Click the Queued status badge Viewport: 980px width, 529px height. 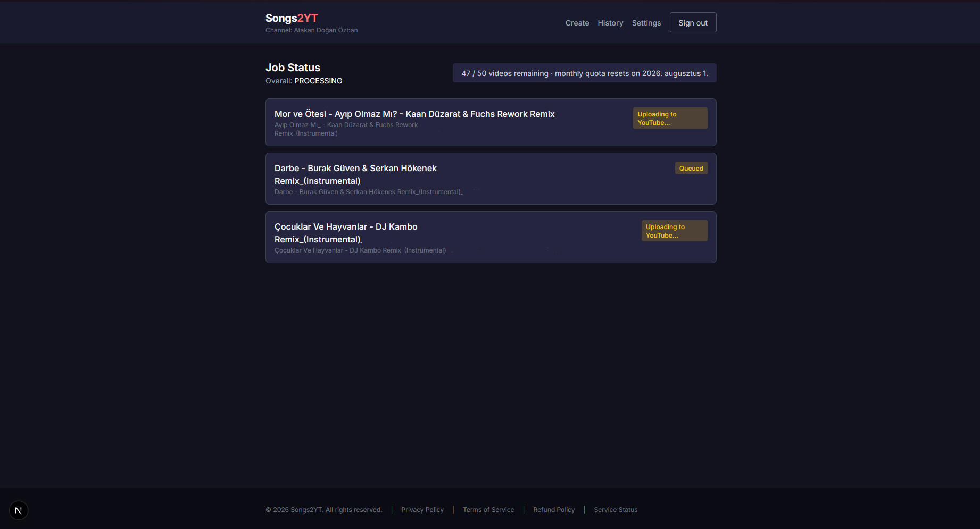coord(691,168)
